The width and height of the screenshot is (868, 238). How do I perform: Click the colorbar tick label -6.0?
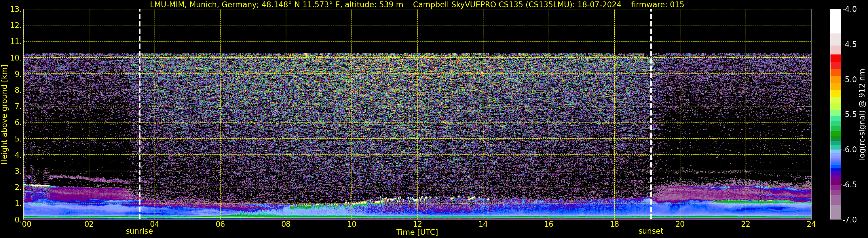[850, 150]
